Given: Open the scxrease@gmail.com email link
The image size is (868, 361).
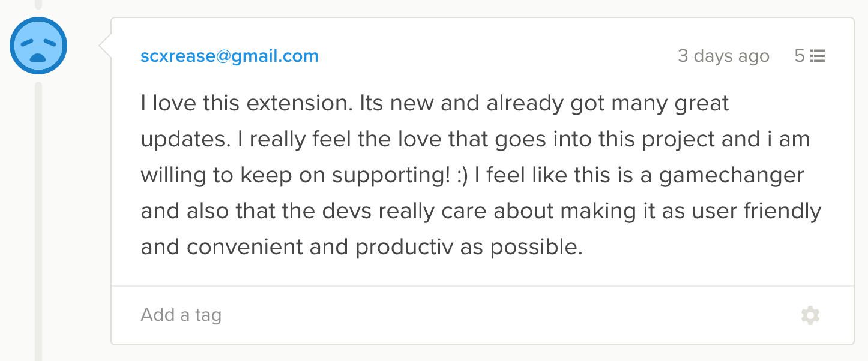Looking at the screenshot, I should coord(229,56).
